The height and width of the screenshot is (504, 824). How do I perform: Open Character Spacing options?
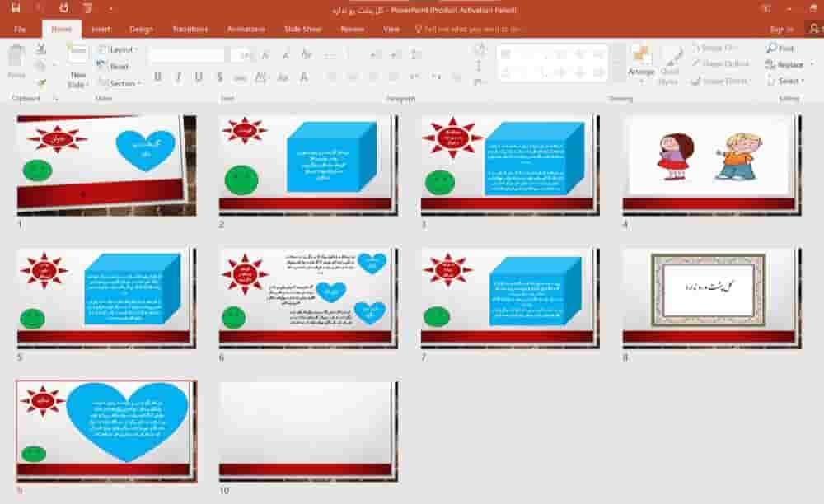coord(260,77)
